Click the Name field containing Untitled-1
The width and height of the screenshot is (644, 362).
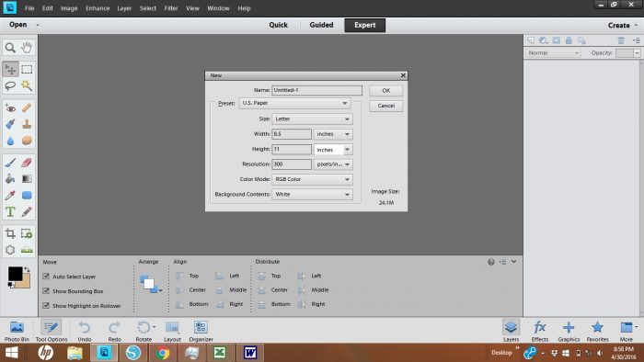(317, 90)
